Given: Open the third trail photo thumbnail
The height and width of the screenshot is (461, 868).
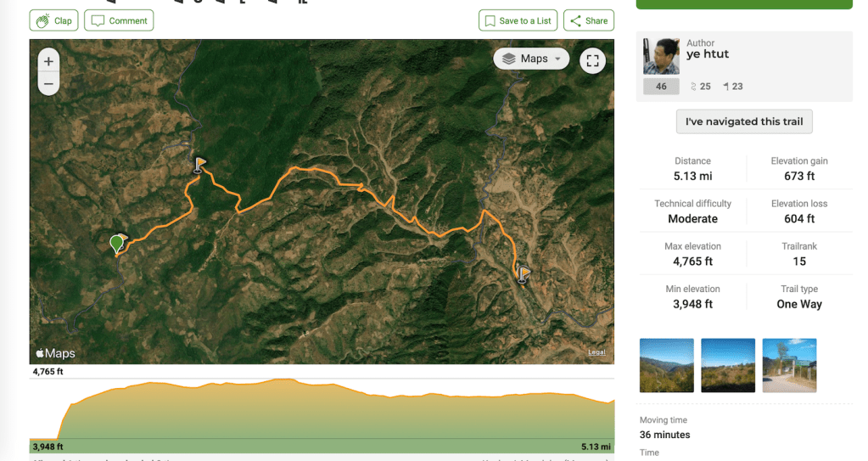Looking at the screenshot, I should click(789, 365).
